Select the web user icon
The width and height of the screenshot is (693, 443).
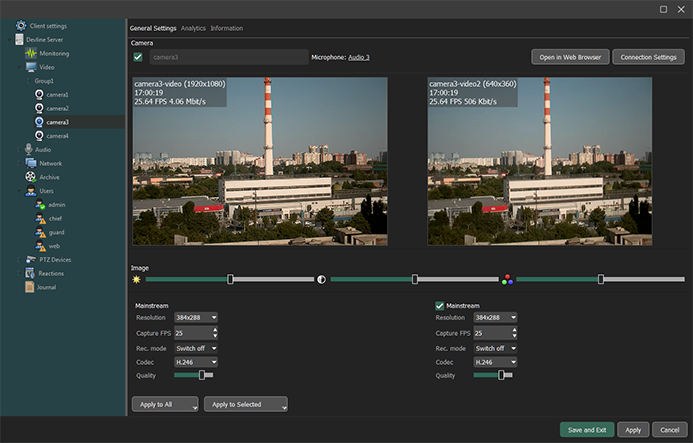click(x=40, y=245)
